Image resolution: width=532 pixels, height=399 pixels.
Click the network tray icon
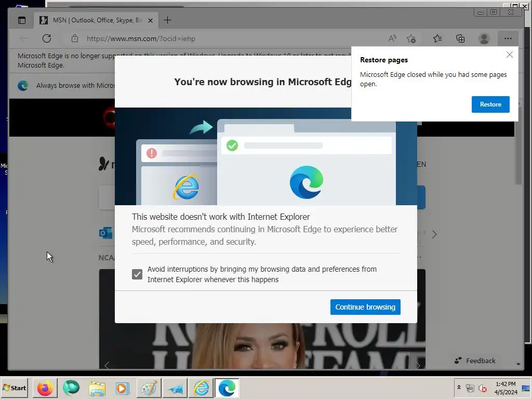[470, 388]
